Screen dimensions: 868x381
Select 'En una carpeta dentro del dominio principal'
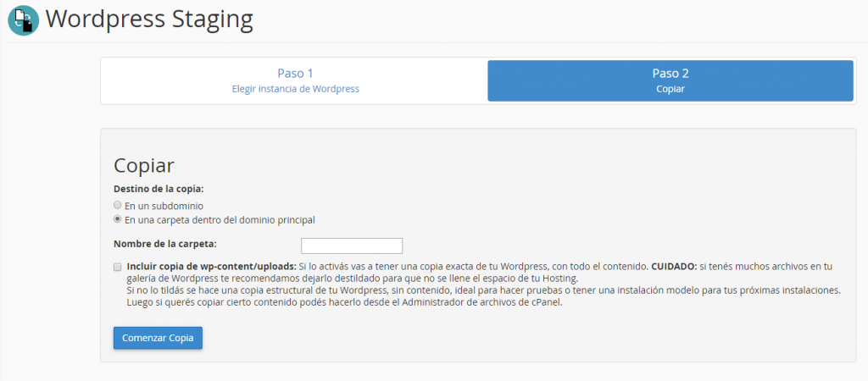[x=117, y=219]
